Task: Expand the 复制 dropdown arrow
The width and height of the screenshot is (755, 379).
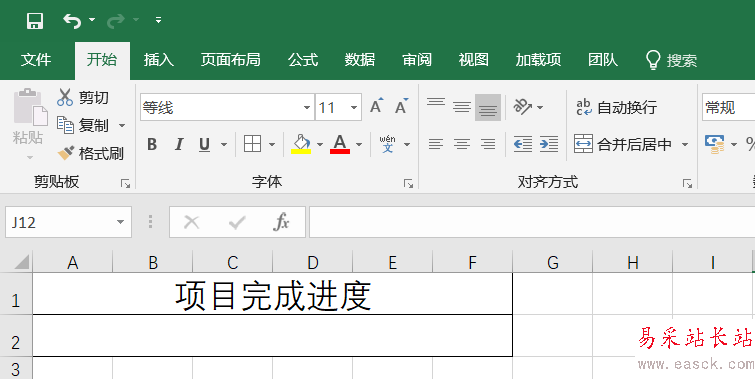Action: pos(122,126)
